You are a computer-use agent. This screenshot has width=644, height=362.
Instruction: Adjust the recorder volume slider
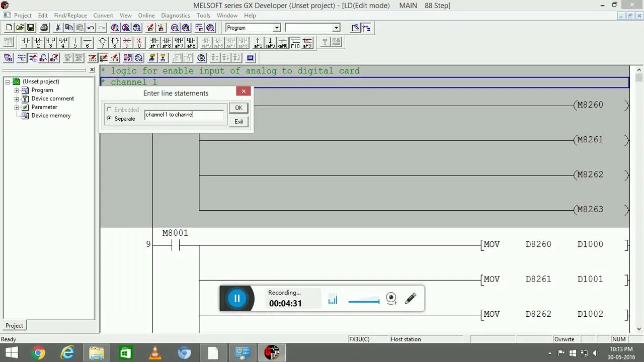click(x=364, y=301)
